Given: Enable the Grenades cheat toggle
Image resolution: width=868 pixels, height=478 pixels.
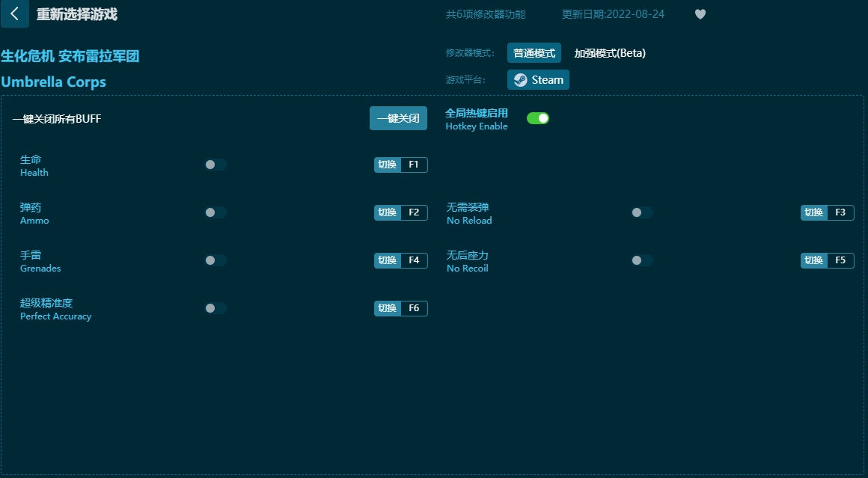Looking at the screenshot, I should pos(216,260).
